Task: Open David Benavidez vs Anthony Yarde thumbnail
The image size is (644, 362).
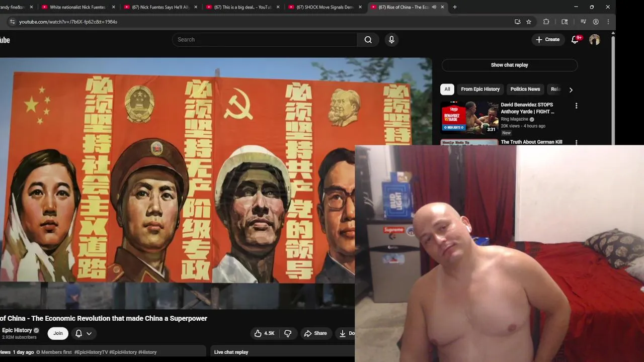Action: [469, 118]
